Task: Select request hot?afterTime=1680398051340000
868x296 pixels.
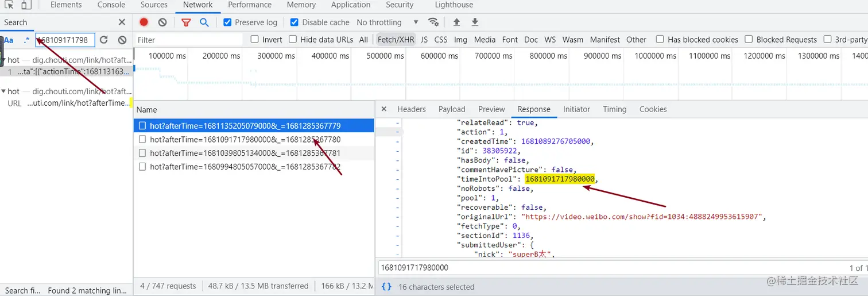Action: click(254, 153)
